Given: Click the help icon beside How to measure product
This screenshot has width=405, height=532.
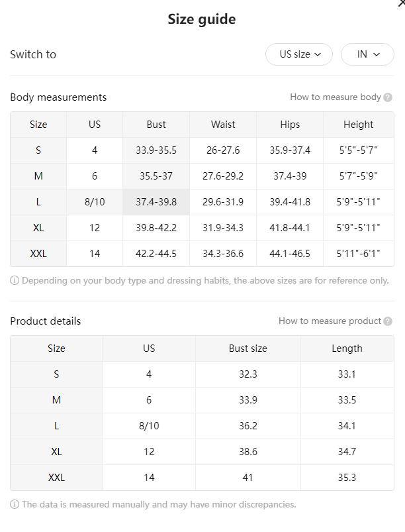Looking at the screenshot, I should [388, 321].
